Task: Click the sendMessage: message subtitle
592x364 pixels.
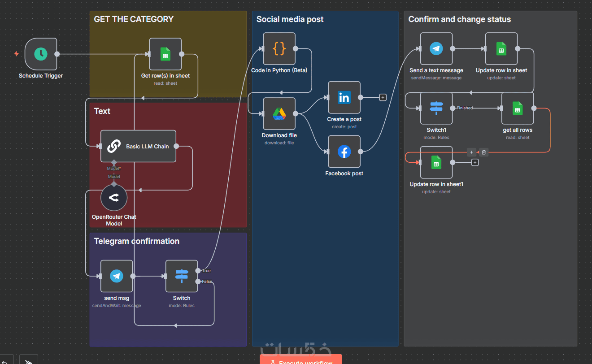Action: tap(436, 78)
